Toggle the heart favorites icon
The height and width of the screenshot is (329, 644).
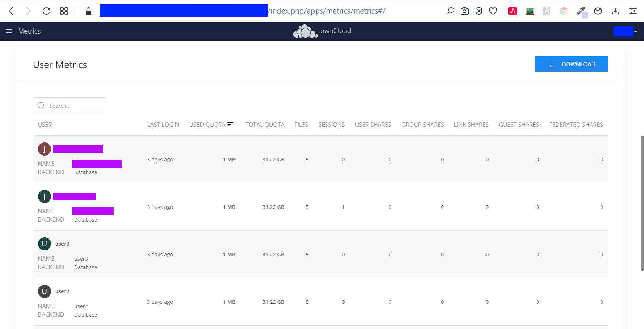[x=493, y=11]
